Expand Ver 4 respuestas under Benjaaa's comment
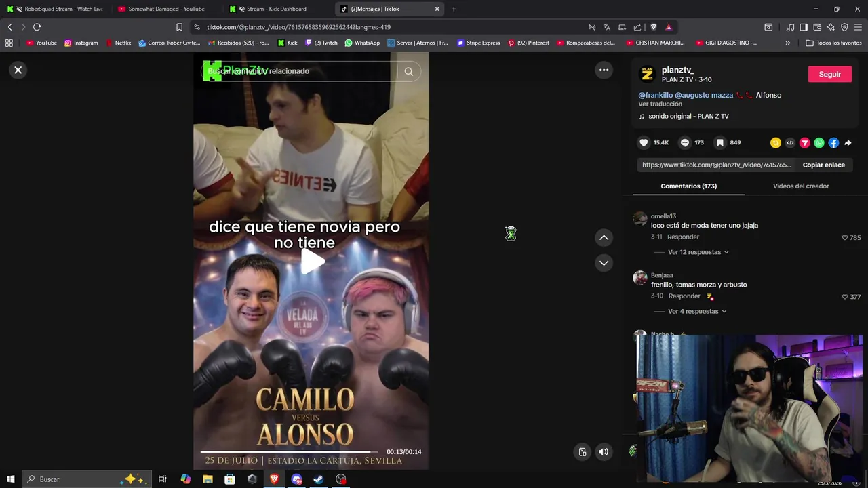The image size is (868, 488). [697, 311]
